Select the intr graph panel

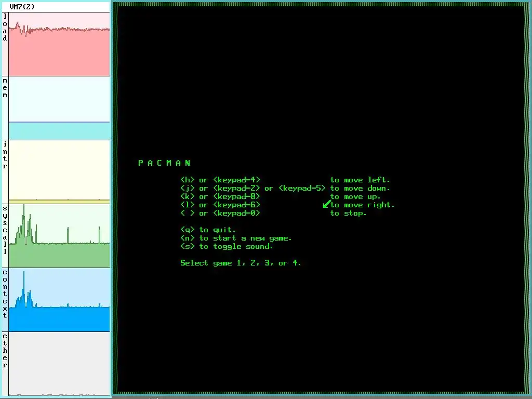pyautogui.click(x=59, y=171)
